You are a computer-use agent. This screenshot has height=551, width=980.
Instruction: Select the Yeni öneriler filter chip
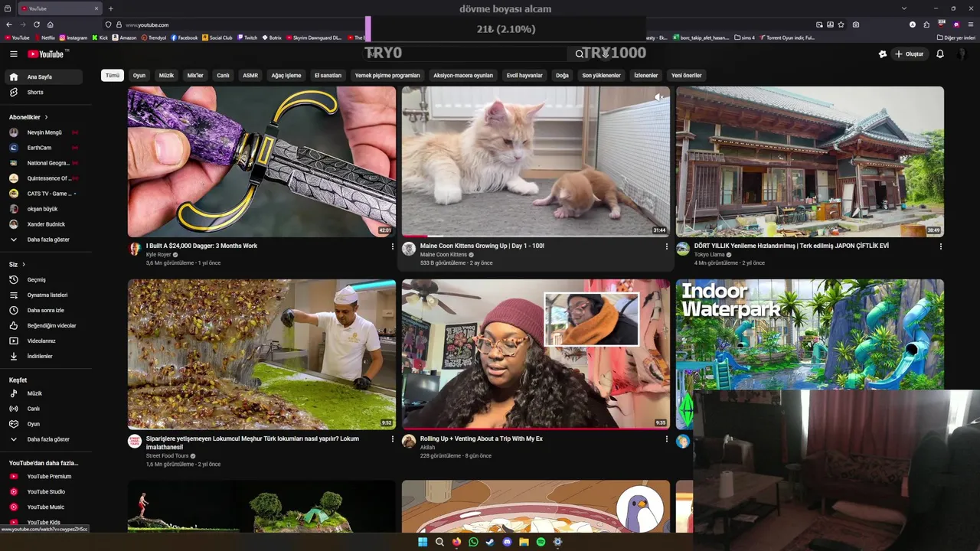click(687, 75)
